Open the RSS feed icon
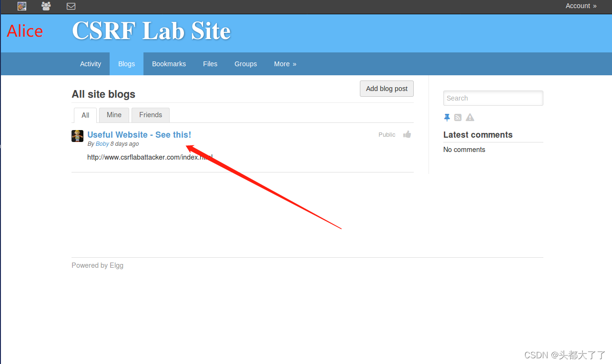 [458, 117]
